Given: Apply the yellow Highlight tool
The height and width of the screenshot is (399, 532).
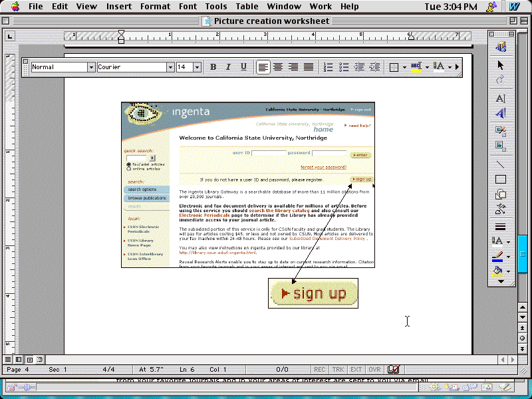Looking at the screenshot, I should [x=416, y=67].
